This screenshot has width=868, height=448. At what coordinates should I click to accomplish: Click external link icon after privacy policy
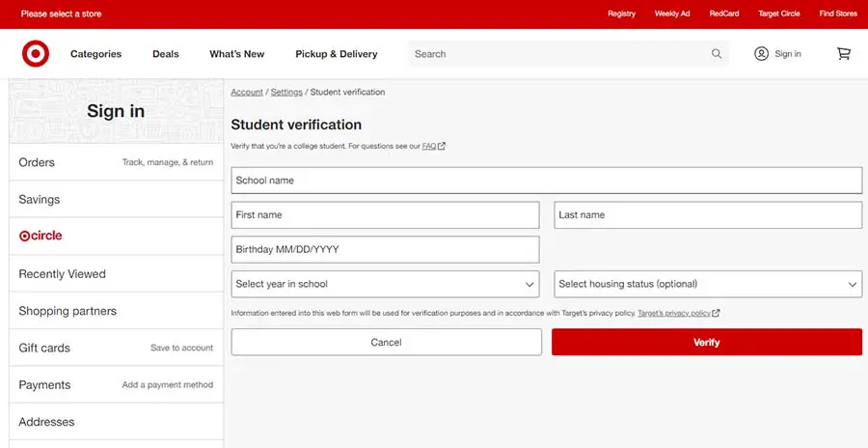tap(716, 313)
